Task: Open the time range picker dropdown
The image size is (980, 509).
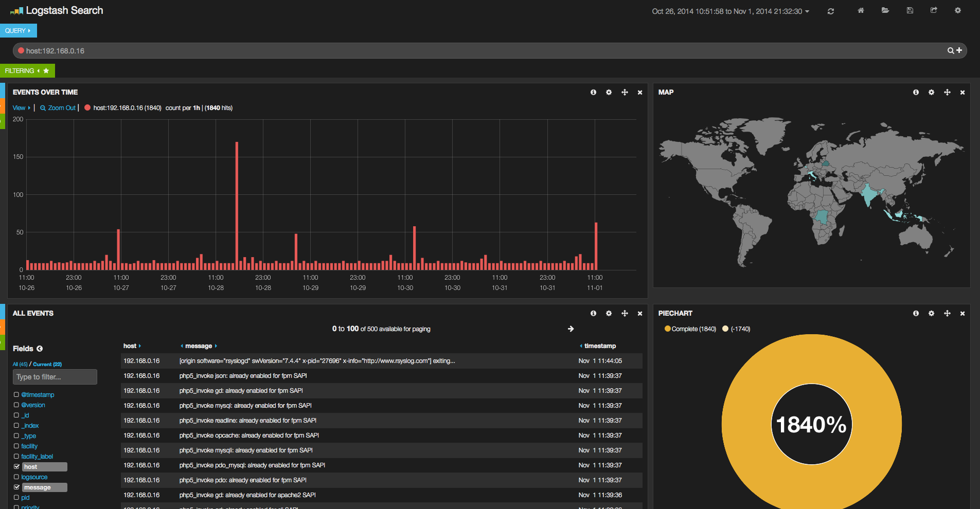Action: tap(730, 11)
